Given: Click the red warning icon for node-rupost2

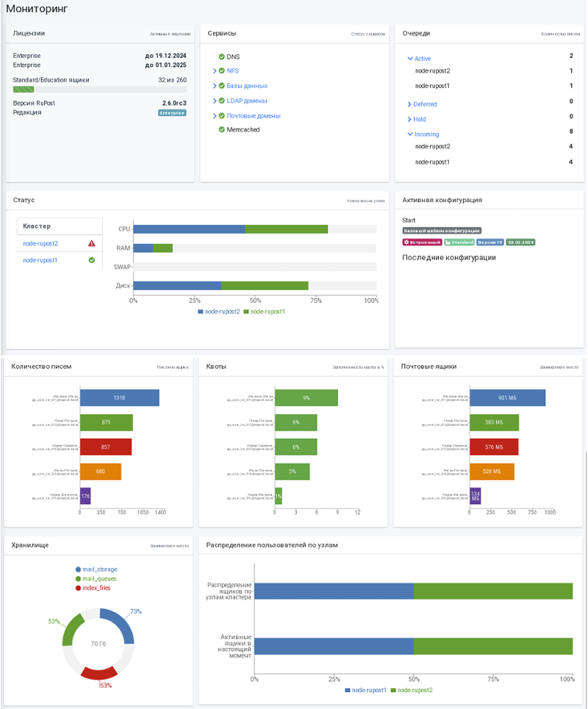Looking at the screenshot, I should (x=92, y=243).
